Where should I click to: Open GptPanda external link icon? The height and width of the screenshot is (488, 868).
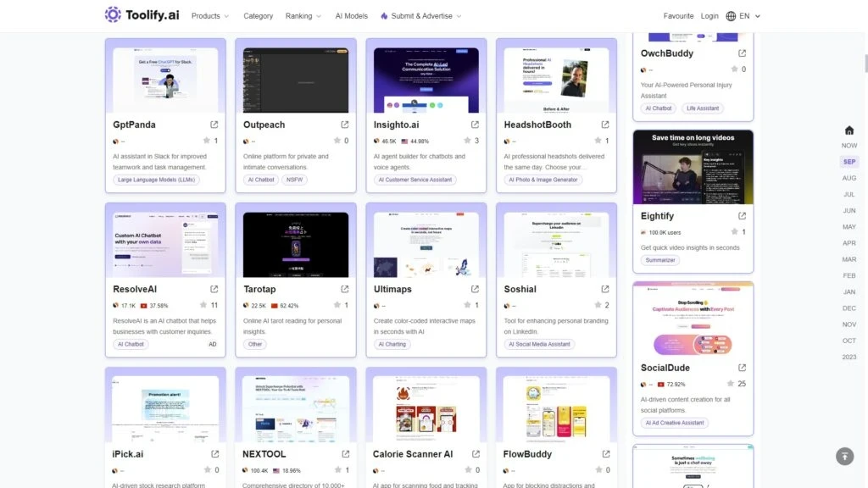pyautogui.click(x=214, y=125)
